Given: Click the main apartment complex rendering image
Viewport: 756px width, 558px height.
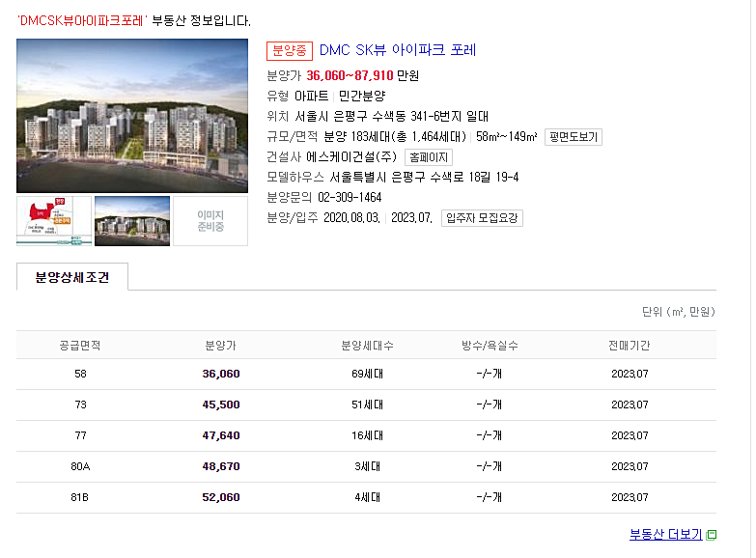Looking at the screenshot, I should (x=132, y=116).
